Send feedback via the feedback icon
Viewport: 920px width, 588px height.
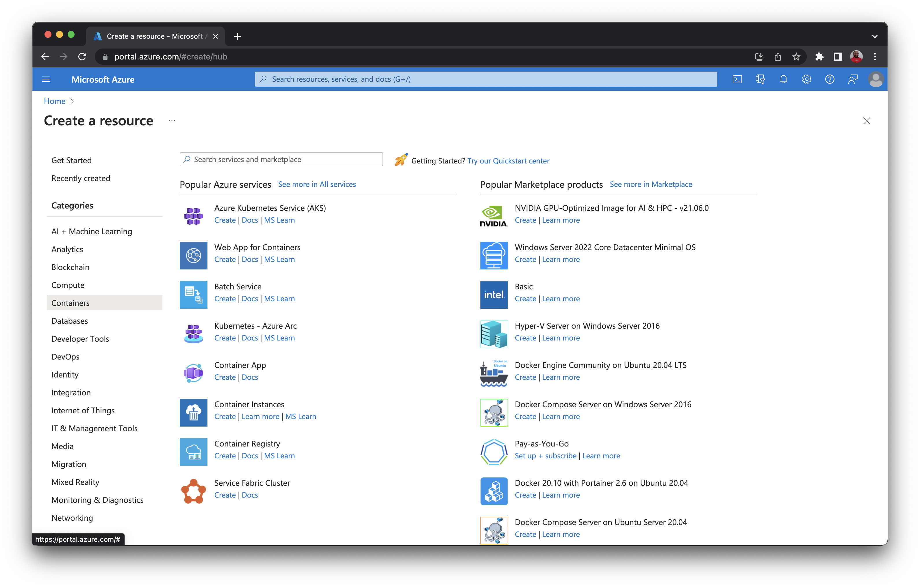coord(853,79)
